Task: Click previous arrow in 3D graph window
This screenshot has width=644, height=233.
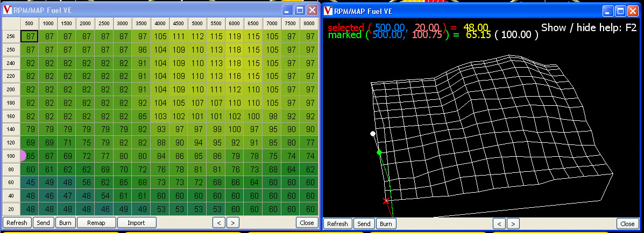Action: coord(499,224)
